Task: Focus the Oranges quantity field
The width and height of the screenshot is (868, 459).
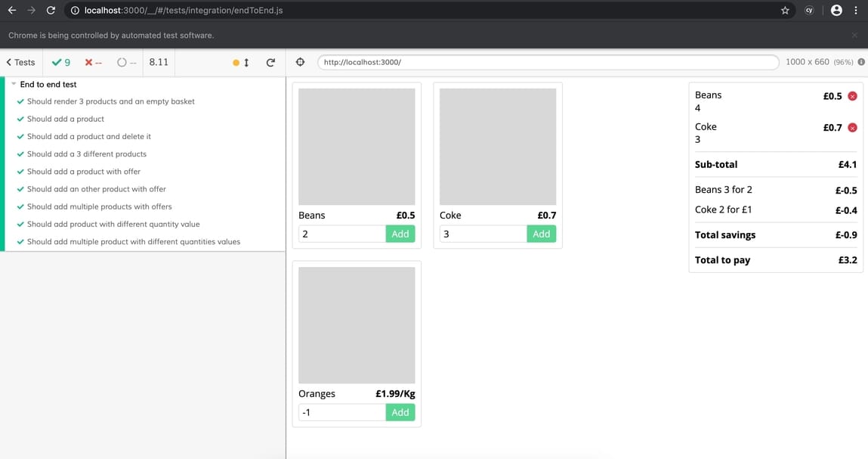Action: [342, 412]
